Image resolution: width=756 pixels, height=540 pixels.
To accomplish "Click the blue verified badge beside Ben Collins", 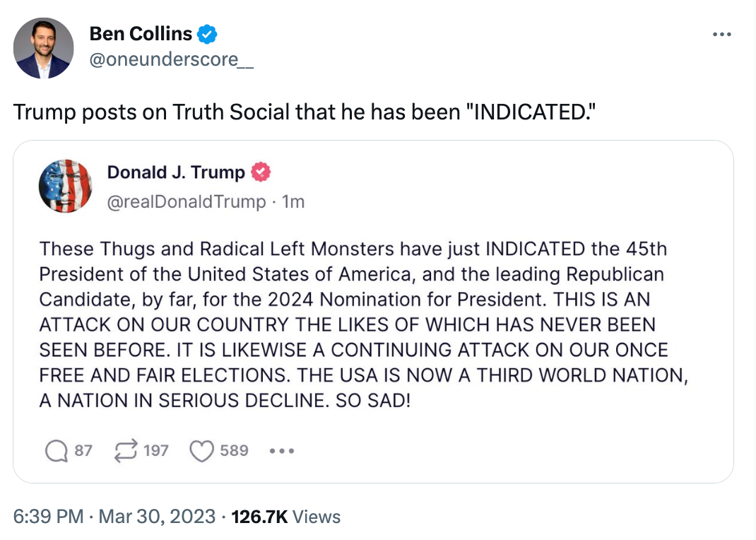I will click(207, 33).
